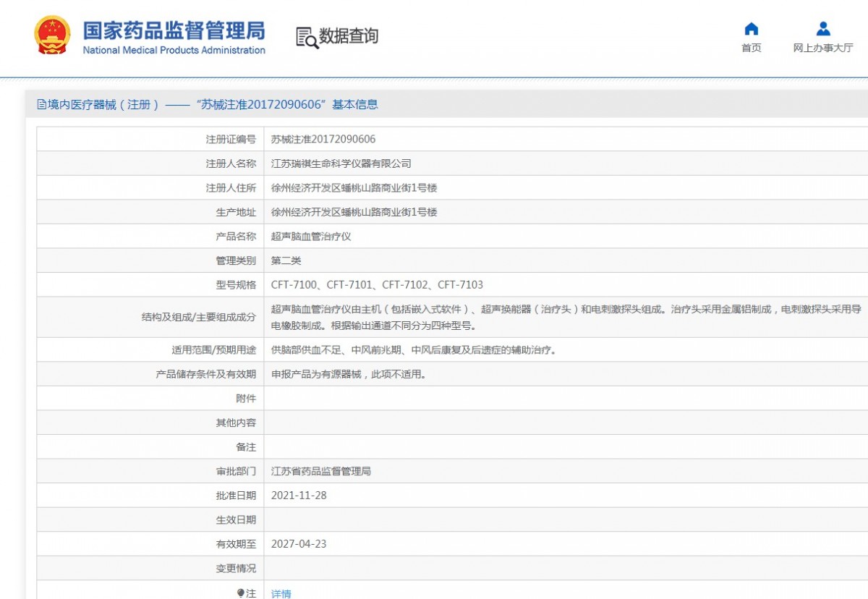Click the 供脑部供血不足 intended use value
Screen dimensions: 868x599
click(413, 350)
